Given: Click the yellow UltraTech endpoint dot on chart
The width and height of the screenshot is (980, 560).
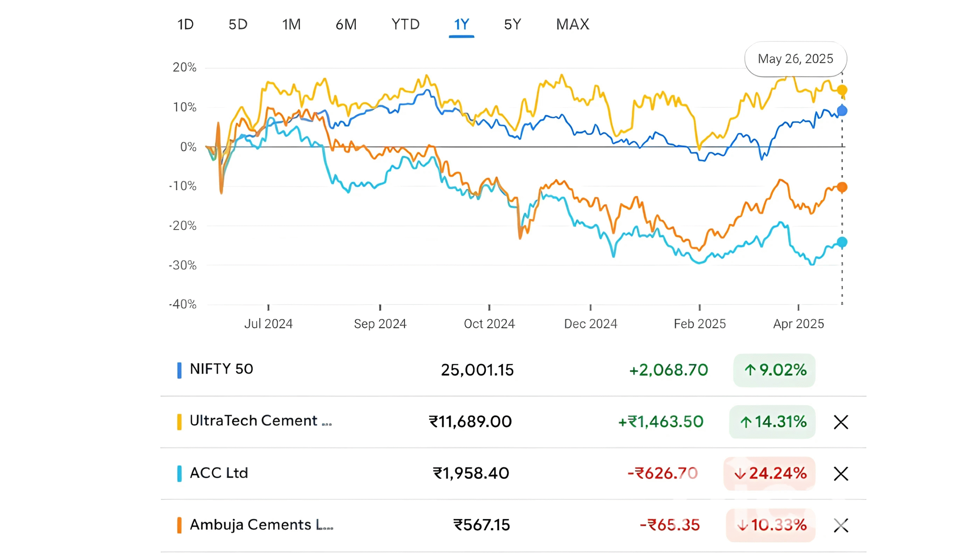Looking at the screenshot, I should 842,90.
